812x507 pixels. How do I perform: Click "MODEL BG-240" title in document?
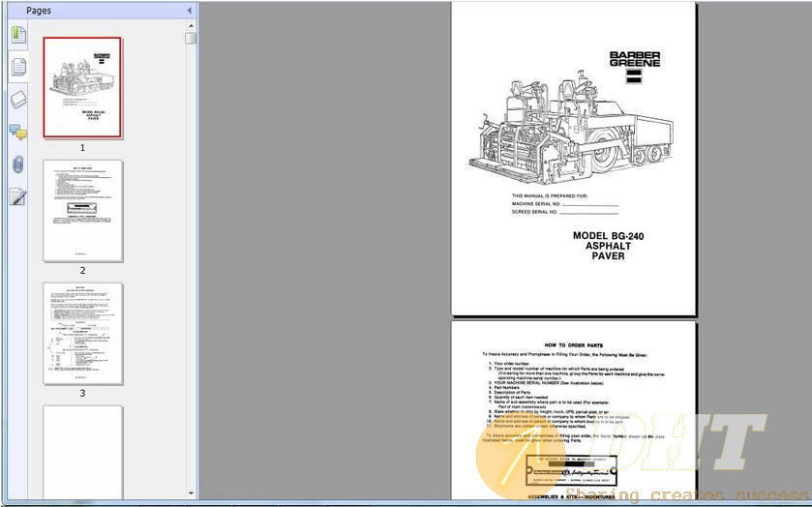[x=608, y=236]
